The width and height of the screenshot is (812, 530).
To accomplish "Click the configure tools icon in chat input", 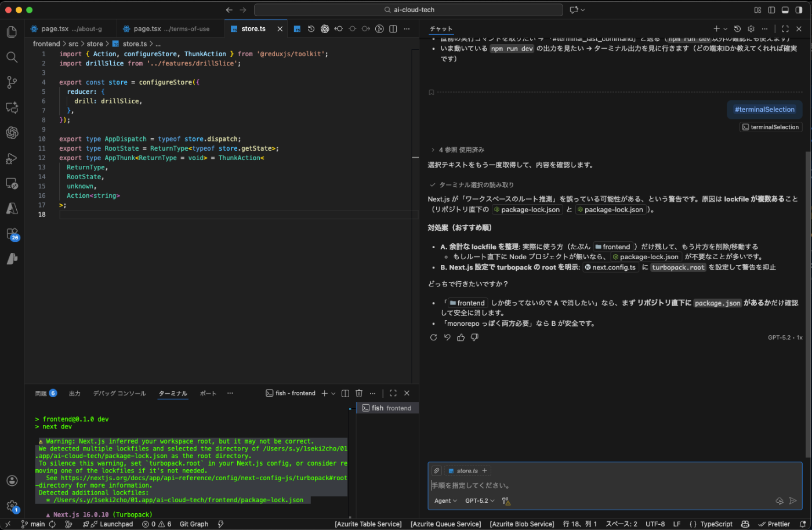I will pyautogui.click(x=506, y=501).
